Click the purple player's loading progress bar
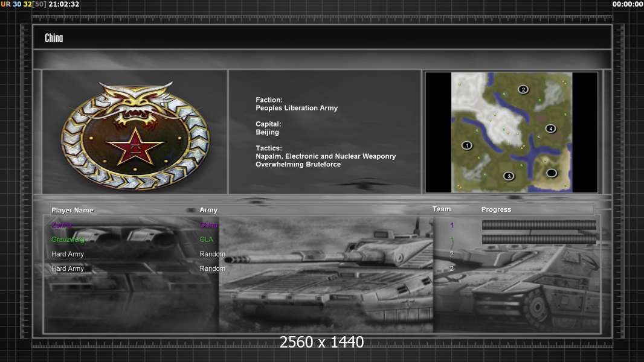 click(x=539, y=224)
